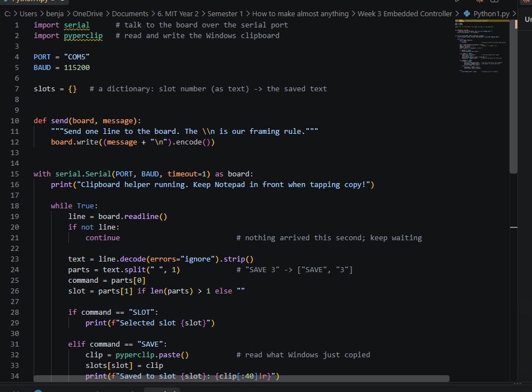This screenshot has width=532, height=392.
Task: Open the benja breadcrumb folder
Action: pos(54,13)
